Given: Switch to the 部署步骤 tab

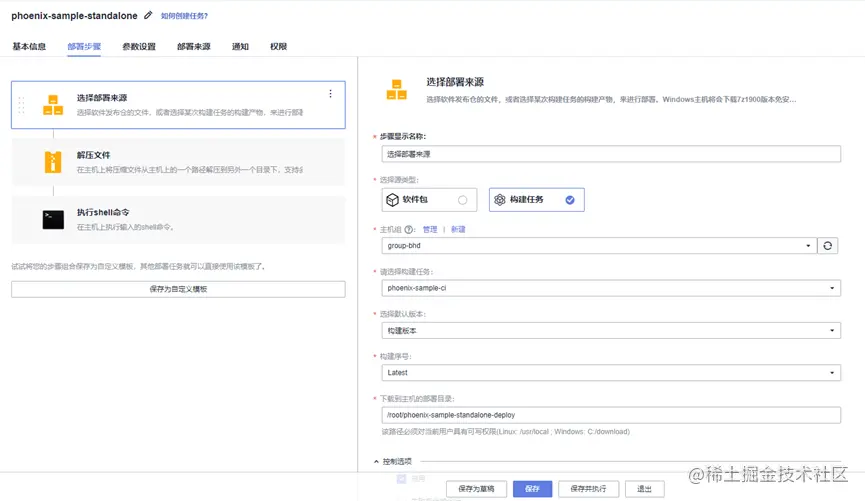Looking at the screenshot, I should pyautogui.click(x=84, y=46).
